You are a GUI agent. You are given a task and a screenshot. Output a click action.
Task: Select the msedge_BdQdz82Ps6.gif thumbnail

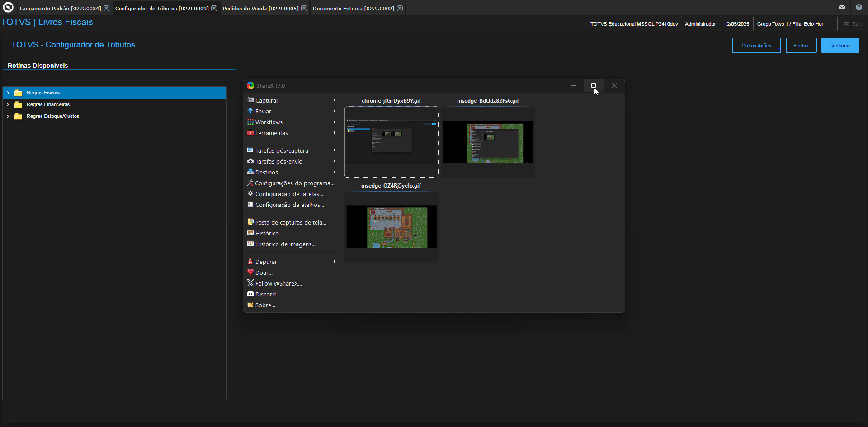pos(488,142)
